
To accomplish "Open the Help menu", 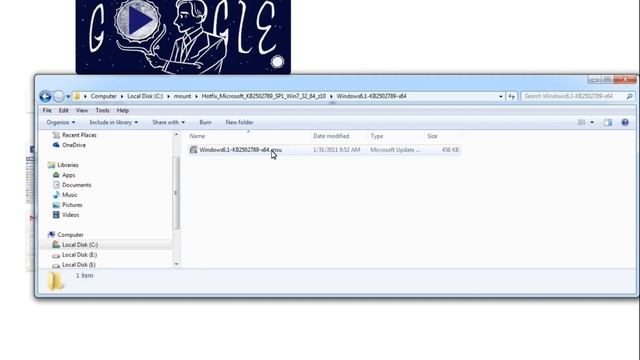I will (122, 110).
